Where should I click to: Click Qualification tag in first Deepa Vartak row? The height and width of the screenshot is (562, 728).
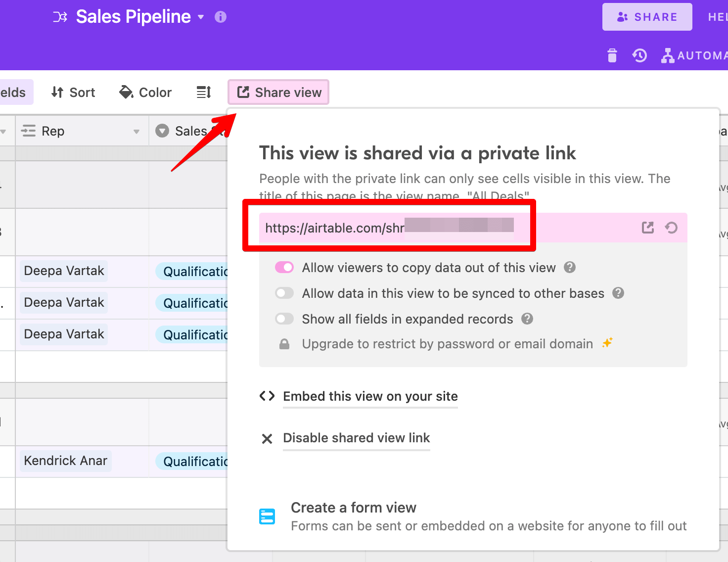click(192, 272)
